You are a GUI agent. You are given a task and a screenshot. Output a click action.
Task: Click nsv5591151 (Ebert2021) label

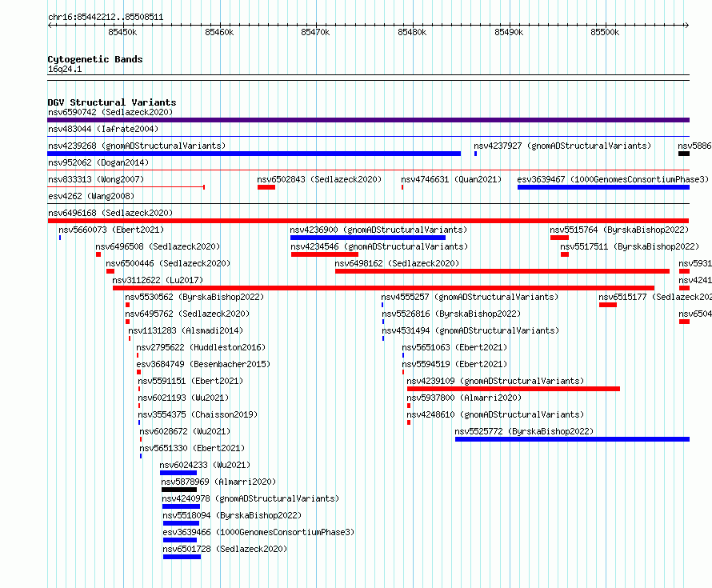click(190, 381)
